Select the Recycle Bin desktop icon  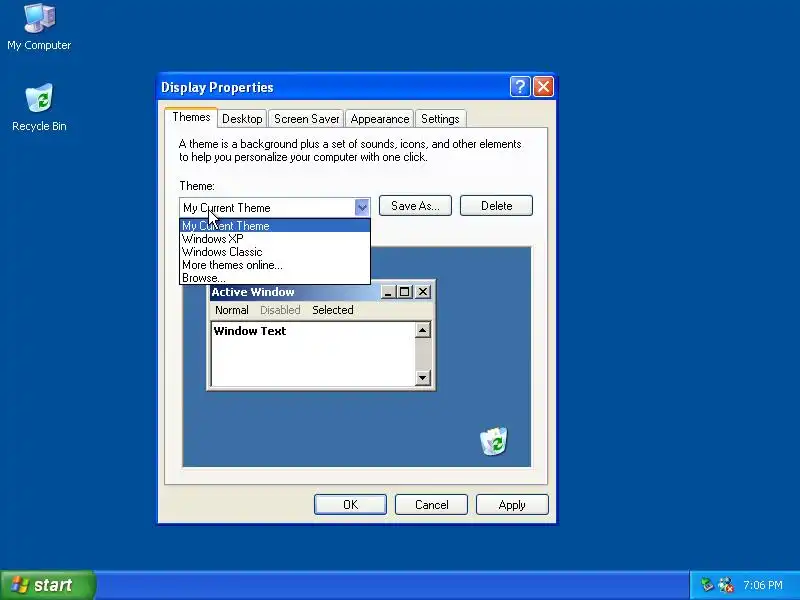(x=39, y=108)
